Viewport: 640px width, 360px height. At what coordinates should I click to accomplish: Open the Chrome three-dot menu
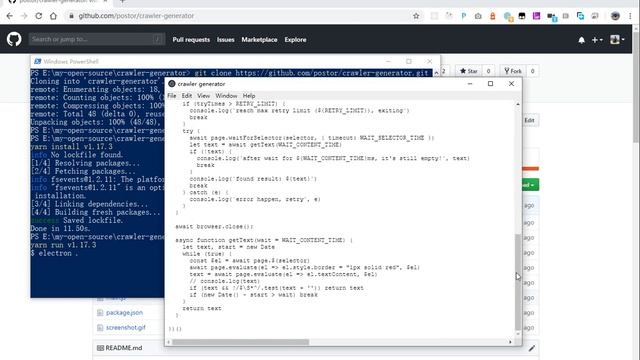pyautogui.click(x=630, y=16)
